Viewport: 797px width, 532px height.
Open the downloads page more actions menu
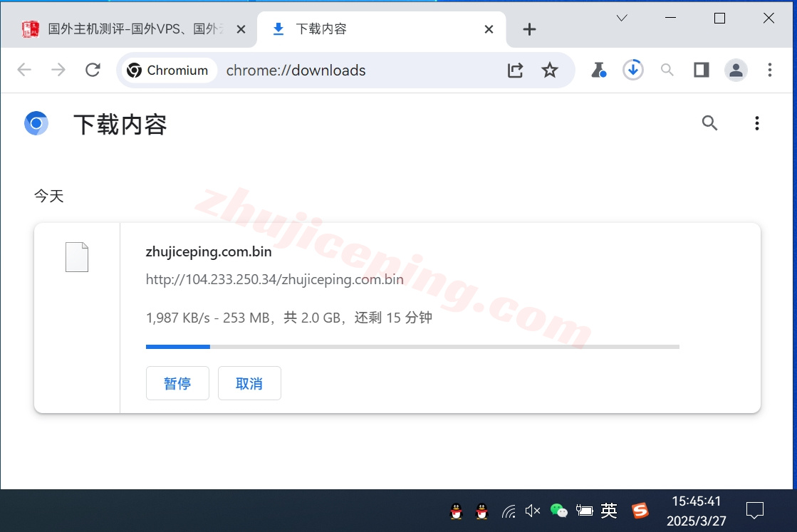tap(757, 123)
